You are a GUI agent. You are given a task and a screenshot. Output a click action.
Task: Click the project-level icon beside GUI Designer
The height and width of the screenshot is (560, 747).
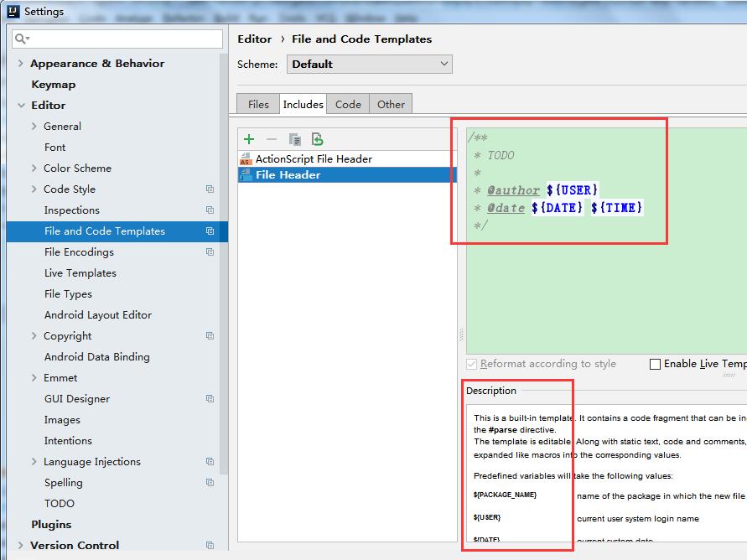tap(210, 398)
